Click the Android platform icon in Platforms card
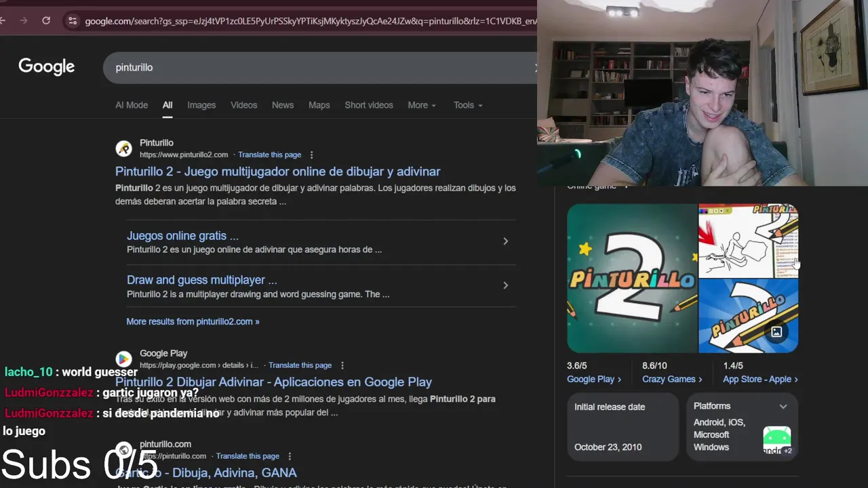 click(x=776, y=441)
